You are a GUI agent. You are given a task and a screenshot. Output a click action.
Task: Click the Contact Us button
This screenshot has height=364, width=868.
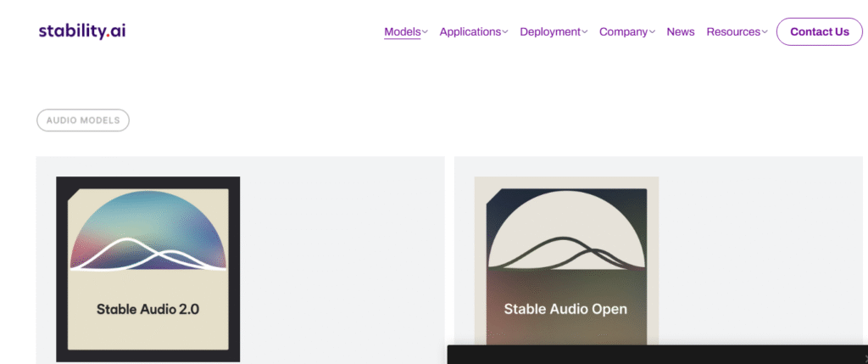(x=820, y=31)
